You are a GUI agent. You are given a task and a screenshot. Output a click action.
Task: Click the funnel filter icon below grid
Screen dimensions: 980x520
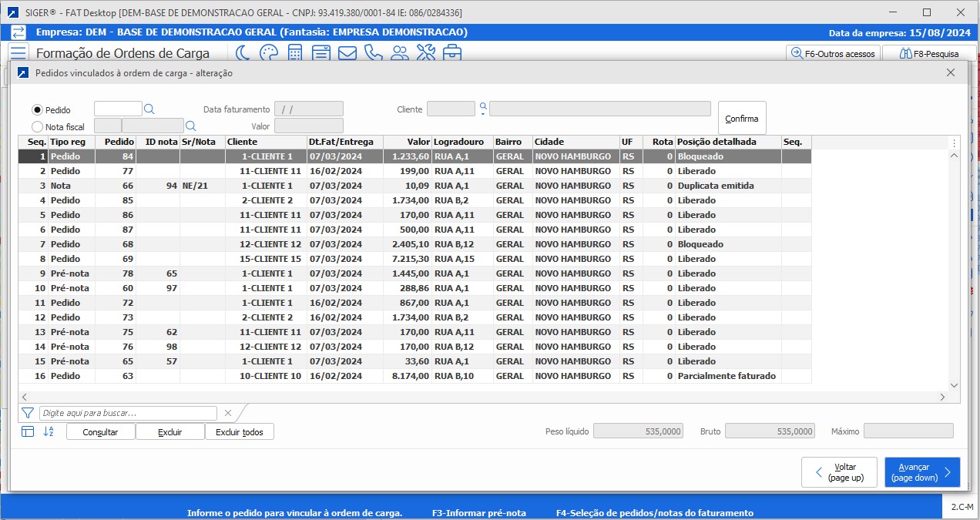[x=28, y=413]
